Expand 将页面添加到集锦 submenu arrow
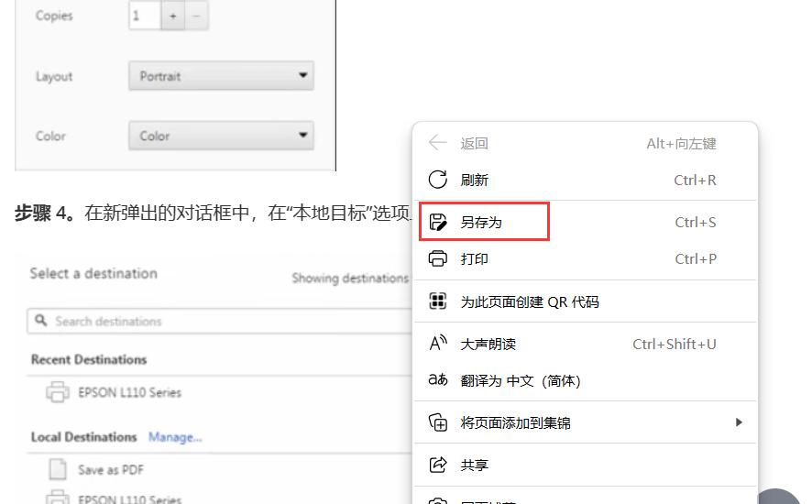The image size is (812, 504). tap(739, 422)
